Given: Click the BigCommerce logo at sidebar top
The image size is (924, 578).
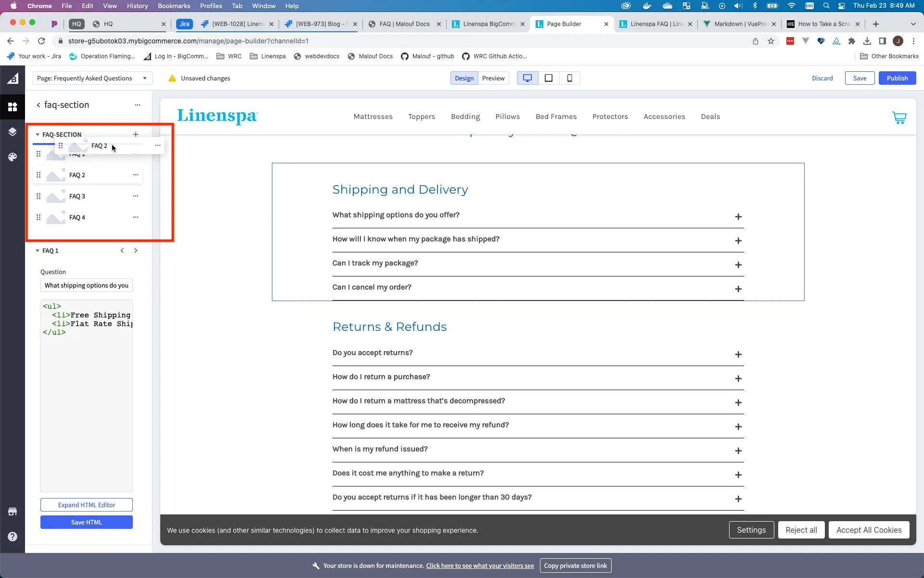Looking at the screenshot, I should [12, 78].
